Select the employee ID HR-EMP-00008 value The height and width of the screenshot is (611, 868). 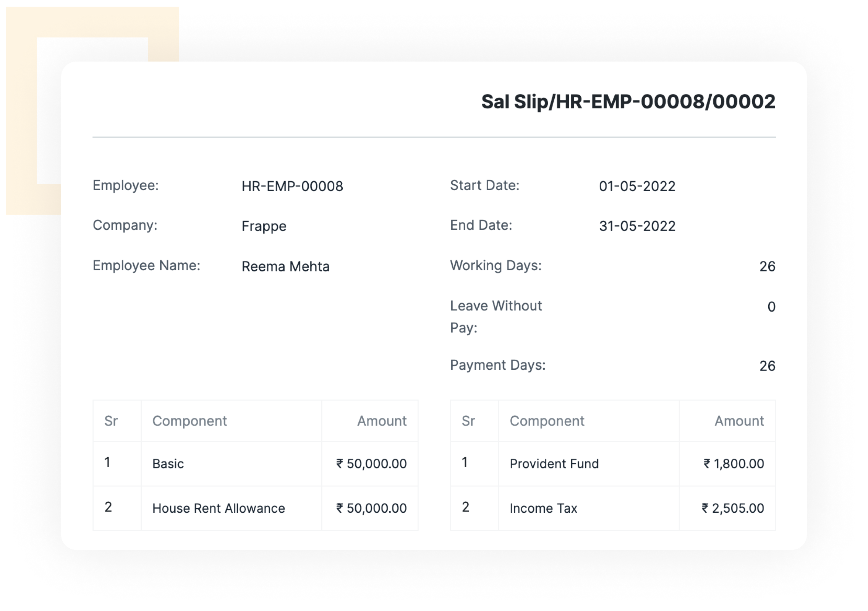pos(292,186)
